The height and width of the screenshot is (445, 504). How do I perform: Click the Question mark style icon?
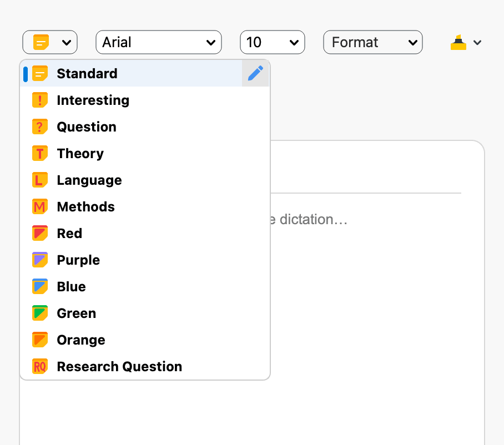pos(39,127)
